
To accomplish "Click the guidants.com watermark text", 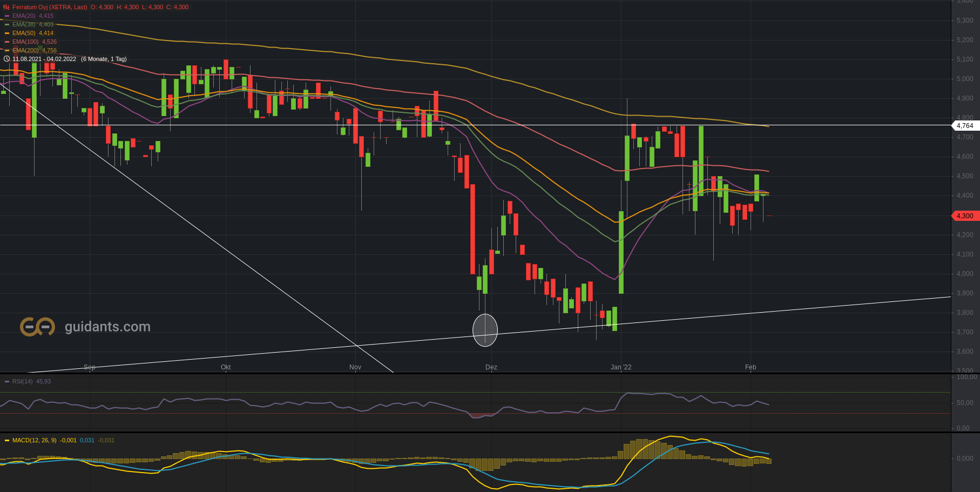I will click(x=107, y=327).
